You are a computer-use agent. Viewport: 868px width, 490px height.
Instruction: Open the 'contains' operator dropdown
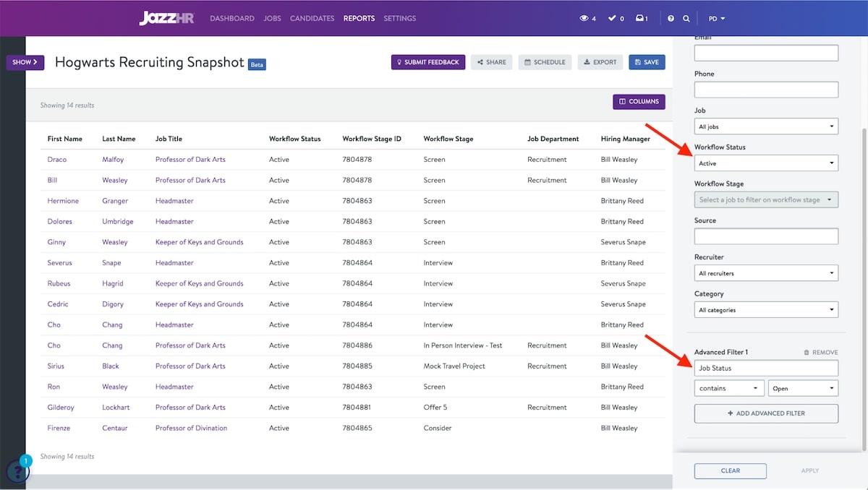729,388
